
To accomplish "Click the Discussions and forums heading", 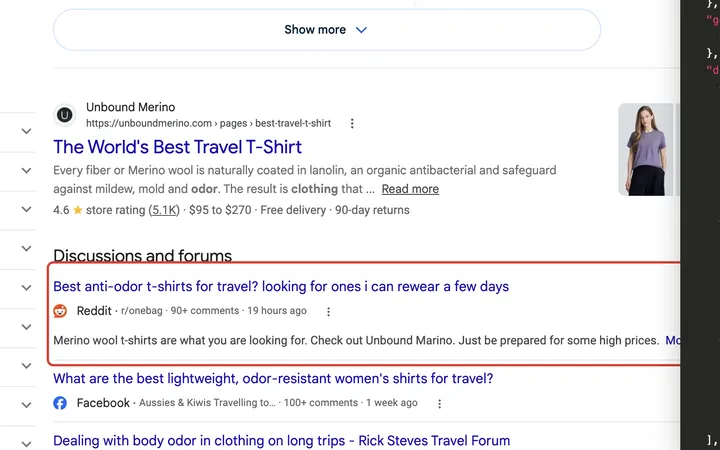I will click(x=142, y=255).
